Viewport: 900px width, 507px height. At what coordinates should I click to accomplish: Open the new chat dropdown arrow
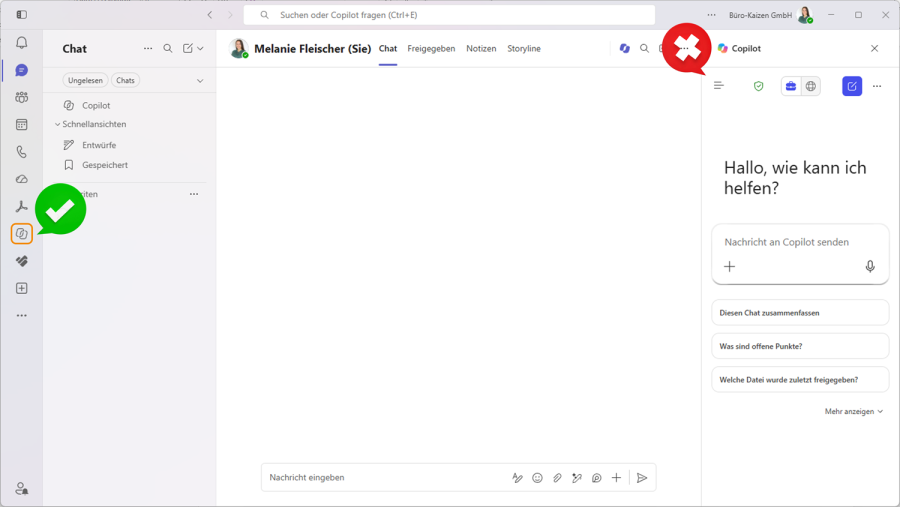pyautogui.click(x=200, y=49)
